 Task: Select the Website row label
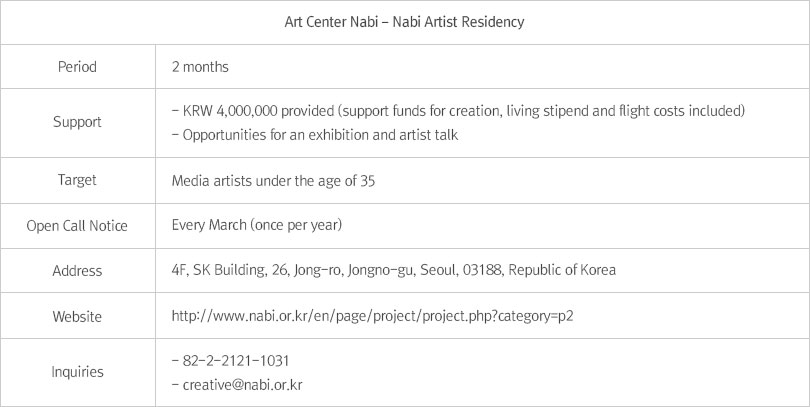(x=77, y=317)
